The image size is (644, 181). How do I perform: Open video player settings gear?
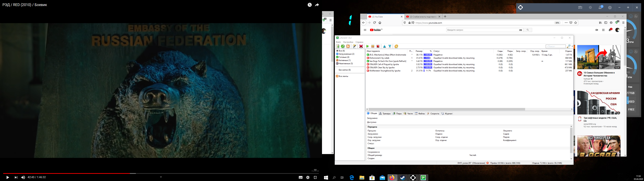(308, 177)
